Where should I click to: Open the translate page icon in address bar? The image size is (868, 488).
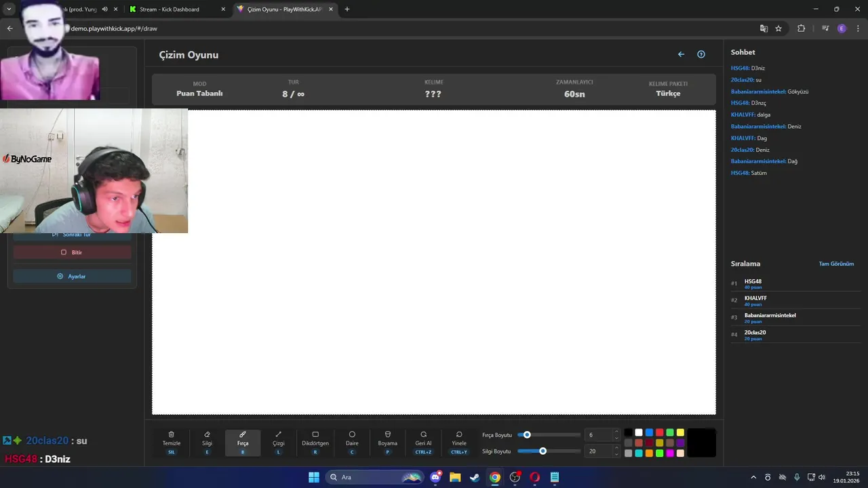pyautogui.click(x=764, y=28)
